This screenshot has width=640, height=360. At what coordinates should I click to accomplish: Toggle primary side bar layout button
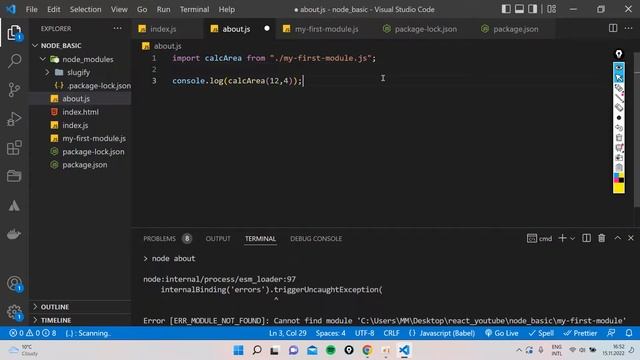pyautogui.click(x=506, y=9)
